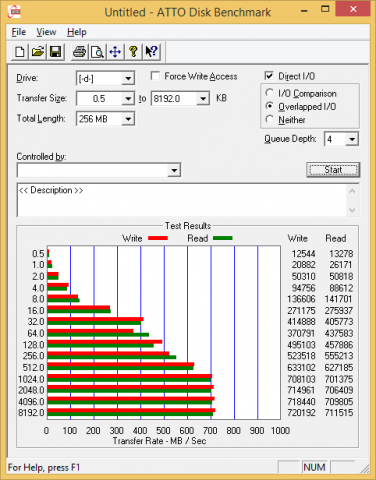Viewport: 376px width, 480px height.
Task: Click the yellow question mark About icon
Action: [133, 52]
